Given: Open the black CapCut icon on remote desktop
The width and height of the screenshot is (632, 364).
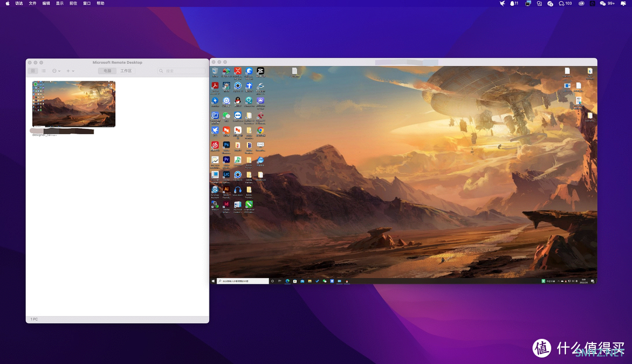Looking at the screenshot, I should (260, 71).
